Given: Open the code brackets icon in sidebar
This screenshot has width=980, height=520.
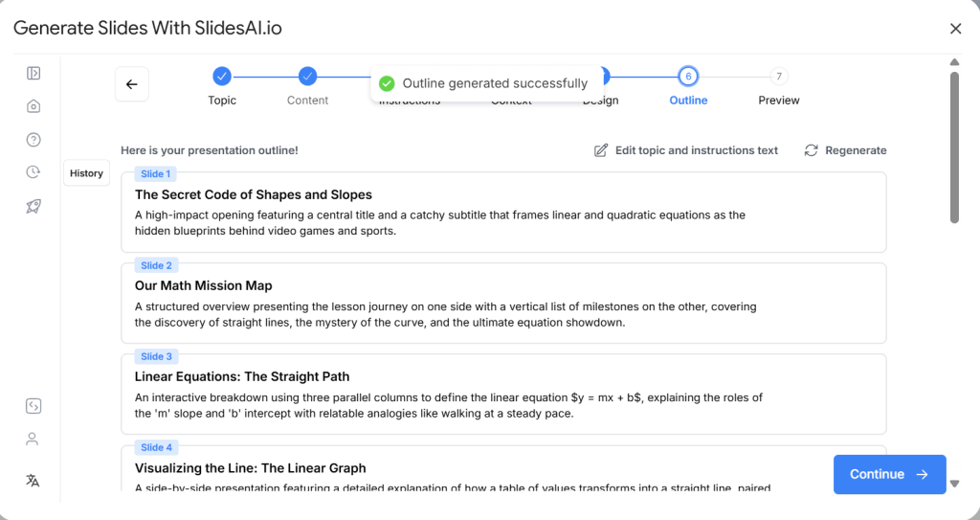Looking at the screenshot, I should pos(33,406).
